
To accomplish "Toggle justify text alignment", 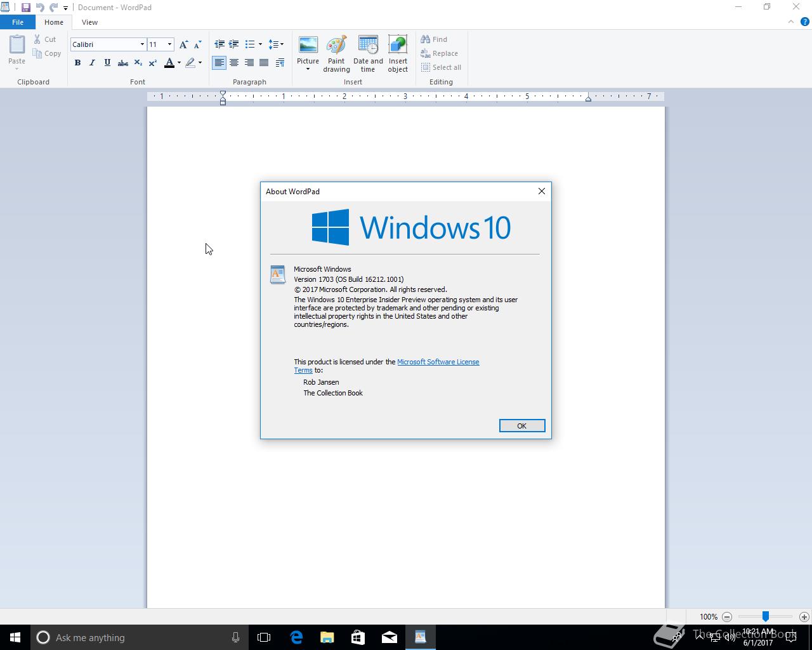I will pyautogui.click(x=264, y=63).
